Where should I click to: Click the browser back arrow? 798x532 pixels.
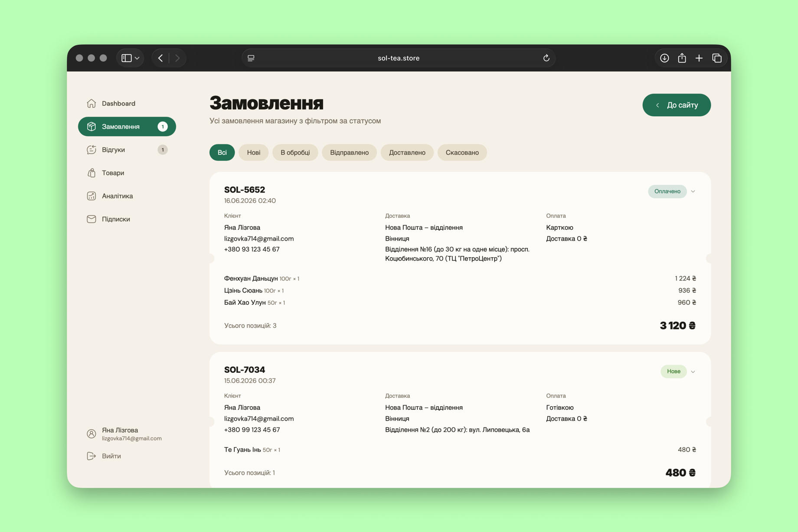tap(160, 58)
